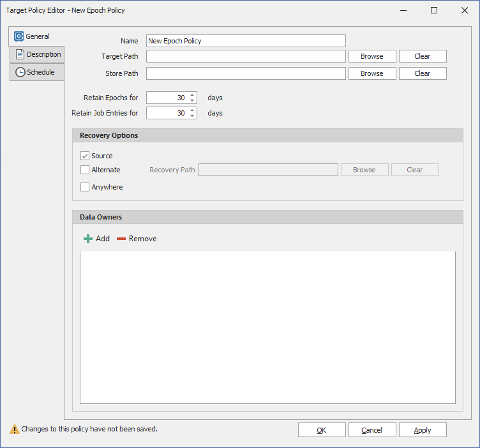
Task: Enable the Alternate recovery option
Action: click(x=85, y=170)
